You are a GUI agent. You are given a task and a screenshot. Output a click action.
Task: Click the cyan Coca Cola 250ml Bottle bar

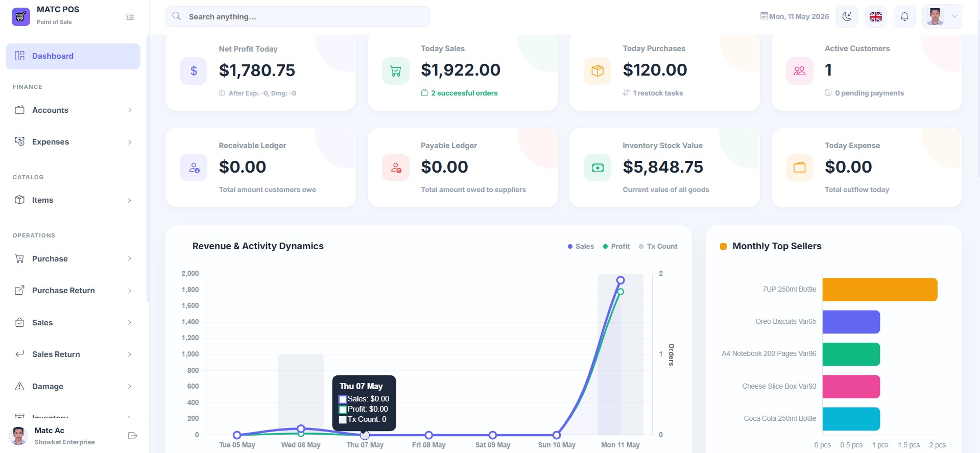click(851, 419)
